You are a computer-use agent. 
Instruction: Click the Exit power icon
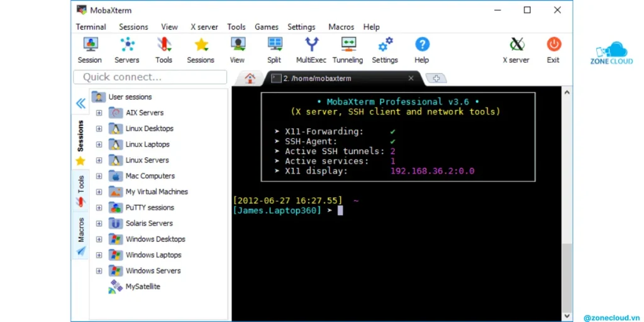[x=553, y=45]
